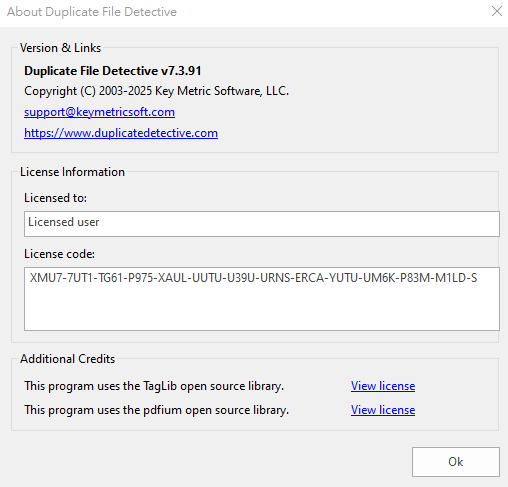Click the 'Licensed to:' label
Image resolution: width=508 pixels, height=487 pixels.
[x=55, y=198]
